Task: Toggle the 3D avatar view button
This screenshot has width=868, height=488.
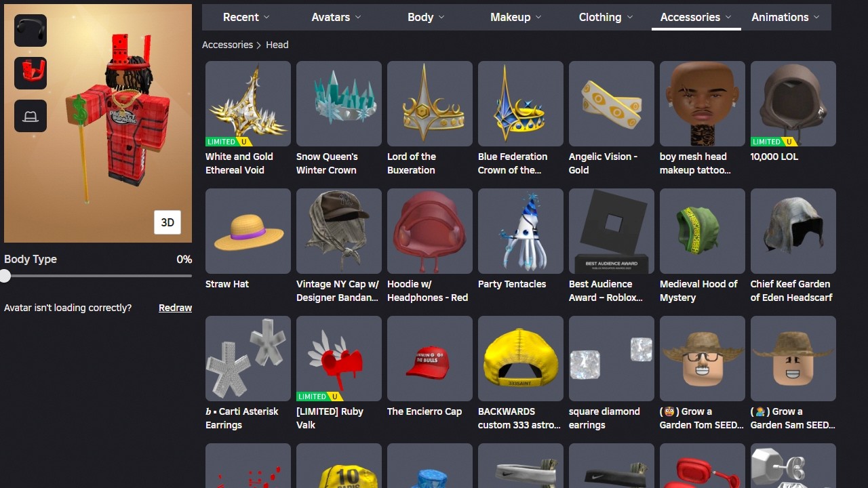Action: (167, 222)
